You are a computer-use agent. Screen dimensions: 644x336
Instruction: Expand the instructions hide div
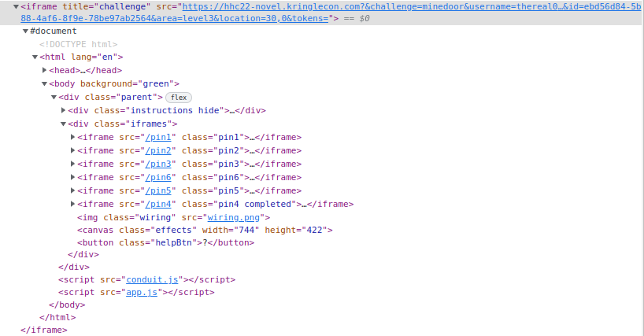point(63,111)
